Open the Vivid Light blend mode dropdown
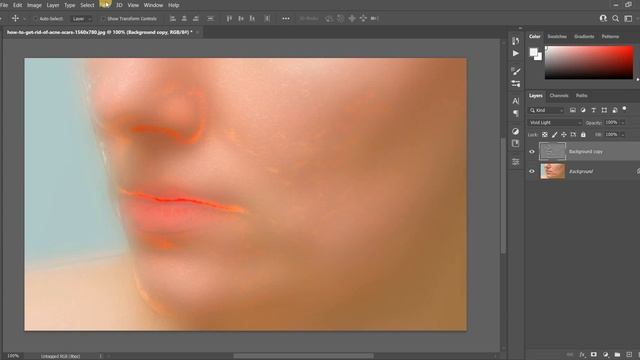 (555, 122)
